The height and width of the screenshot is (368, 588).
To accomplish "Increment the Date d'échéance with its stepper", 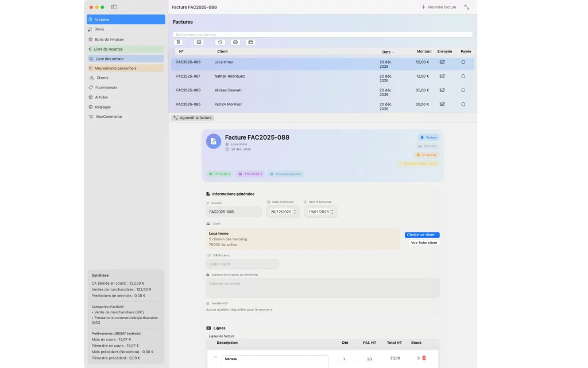I will click(x=333, y=211).
